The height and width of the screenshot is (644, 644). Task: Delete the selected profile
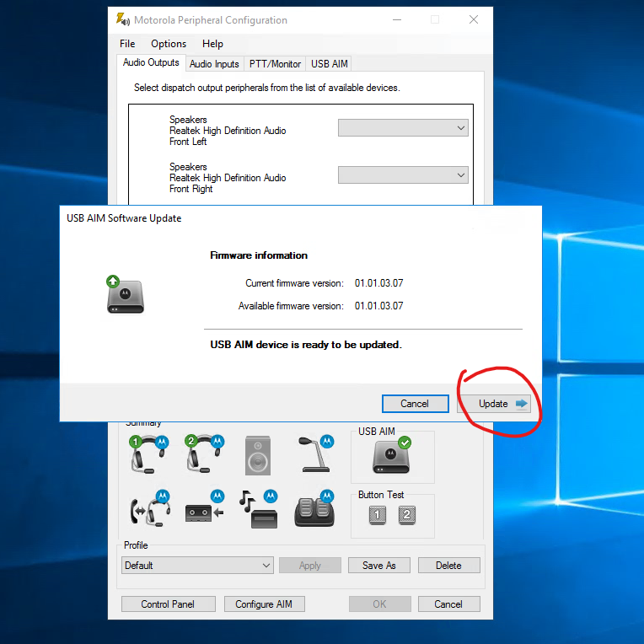click(449, 566)
